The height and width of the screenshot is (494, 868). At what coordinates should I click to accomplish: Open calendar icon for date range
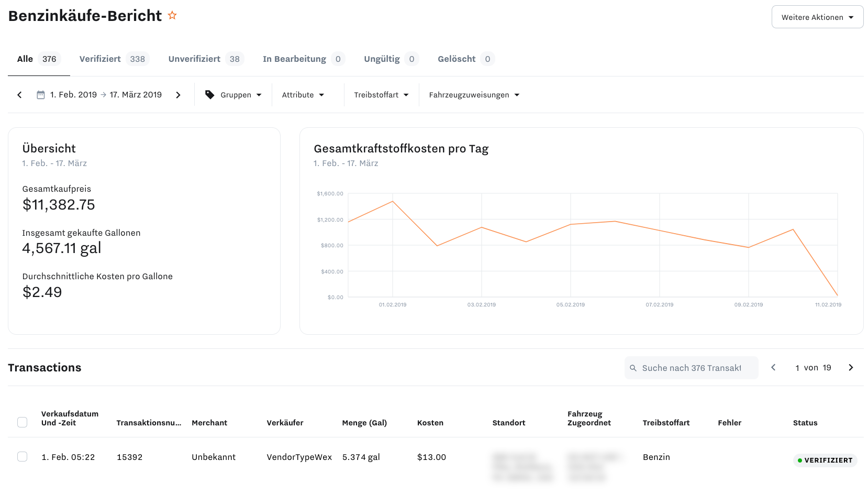[x=40, y=95]
